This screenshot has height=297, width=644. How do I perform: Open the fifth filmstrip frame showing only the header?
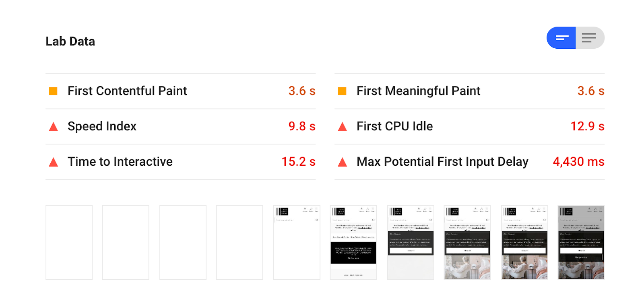(297, 242)
